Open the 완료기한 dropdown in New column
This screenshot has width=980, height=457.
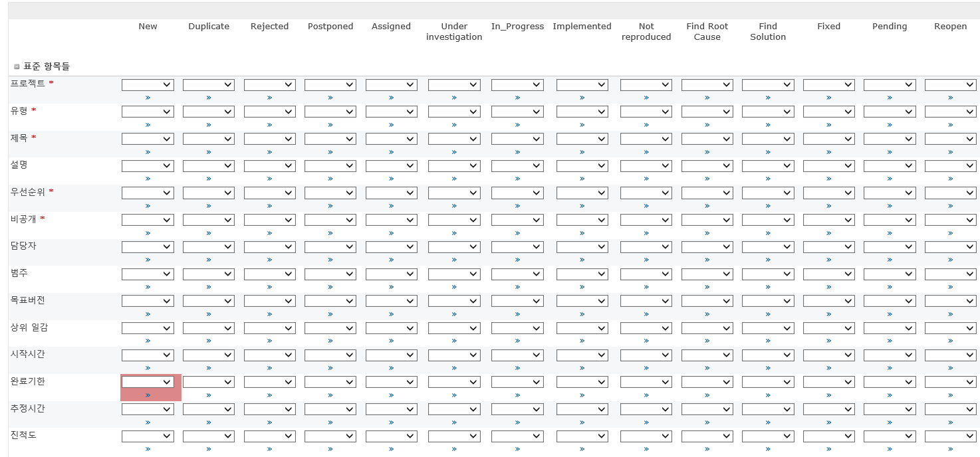click(x=148, y=382)
